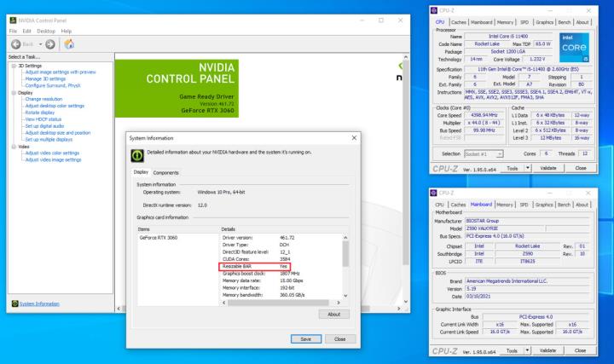
Task: Click the Home icon in NVIDIA toolbar
Action: (x=69, y=43)
